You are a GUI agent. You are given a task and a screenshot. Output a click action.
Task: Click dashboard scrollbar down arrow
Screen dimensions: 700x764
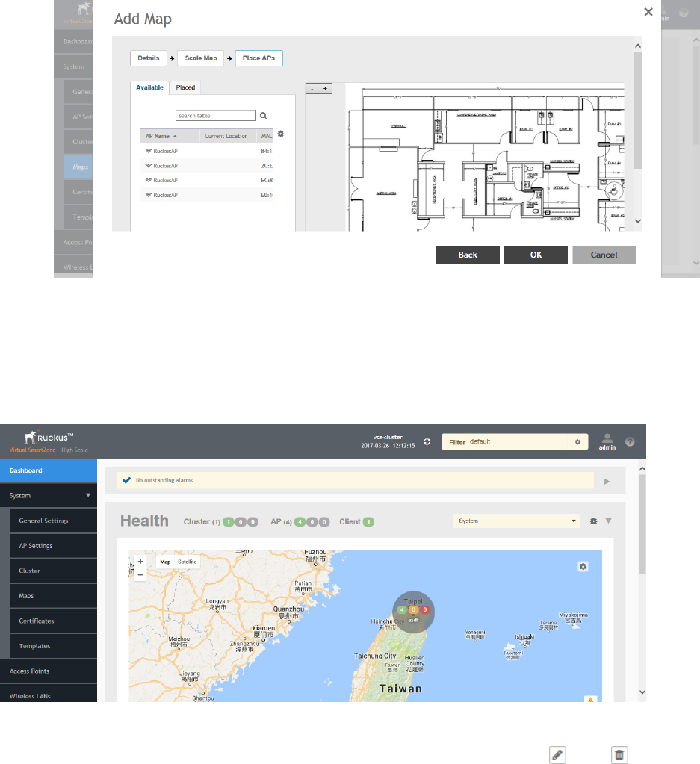tap(642, 692)
